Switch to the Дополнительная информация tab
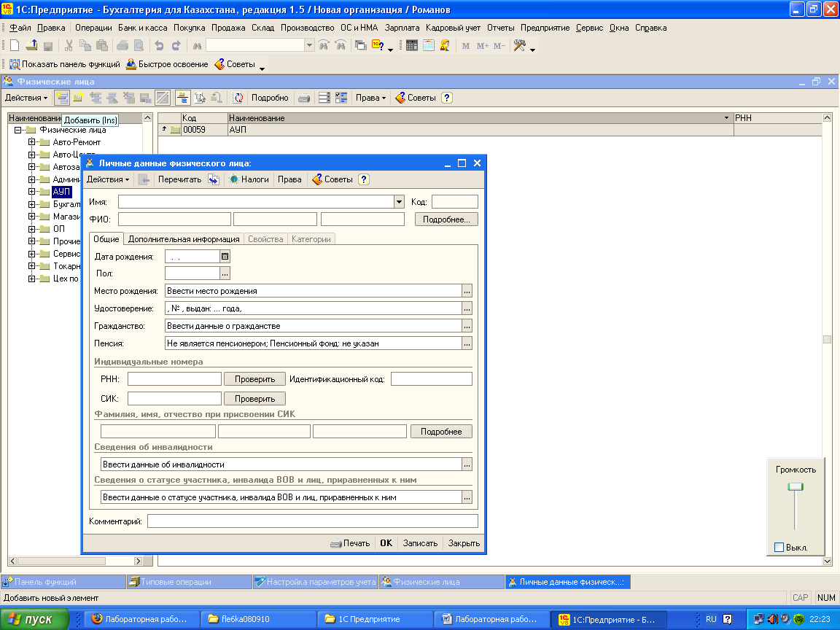This screenshot has width=840, height=630. 184,239
